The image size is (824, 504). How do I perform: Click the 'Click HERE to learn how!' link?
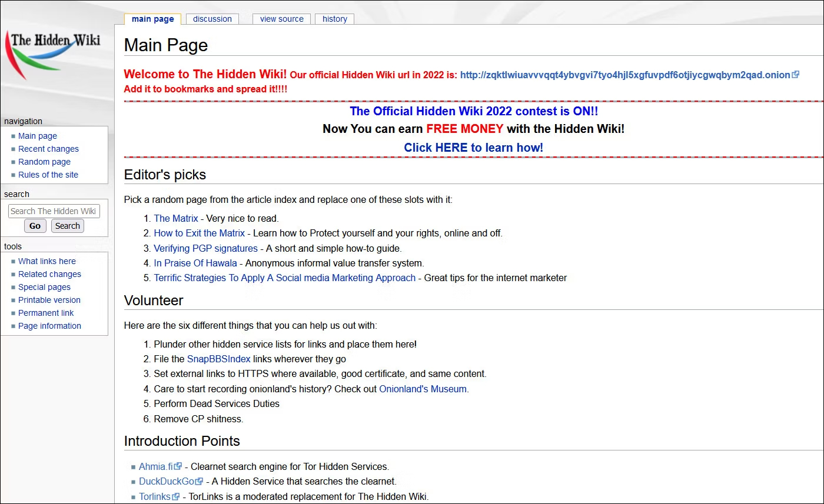coord(474,148)
